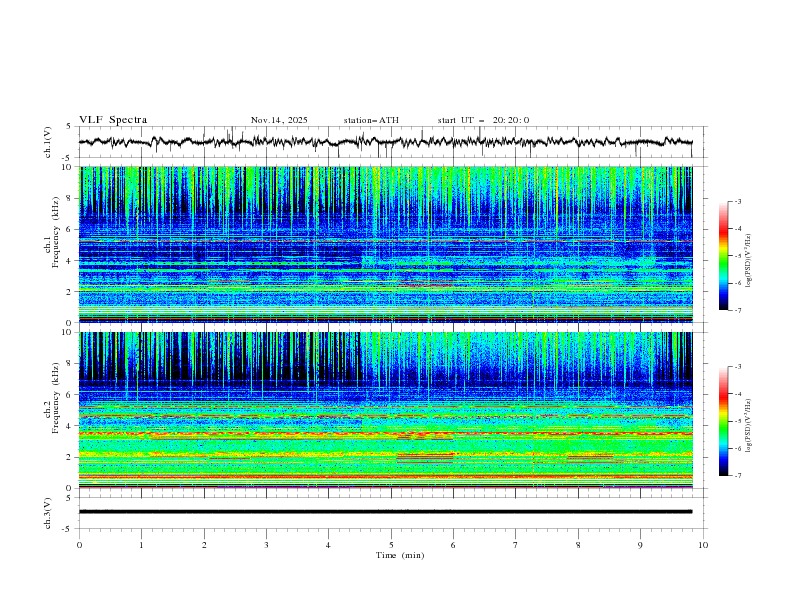
Task: Click the lower color bar's 'log(PSD)(V²/Hz)' label
Action: point(748,426)
